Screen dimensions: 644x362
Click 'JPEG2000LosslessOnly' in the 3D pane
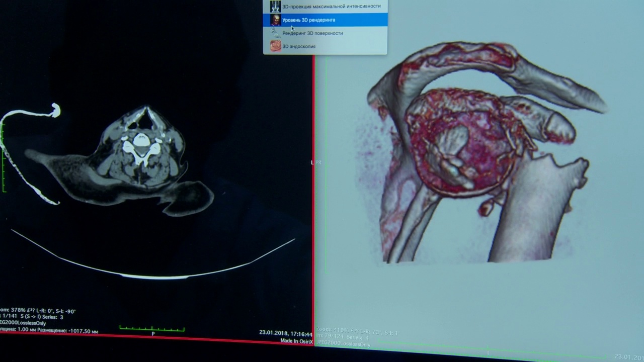(343, 345)
